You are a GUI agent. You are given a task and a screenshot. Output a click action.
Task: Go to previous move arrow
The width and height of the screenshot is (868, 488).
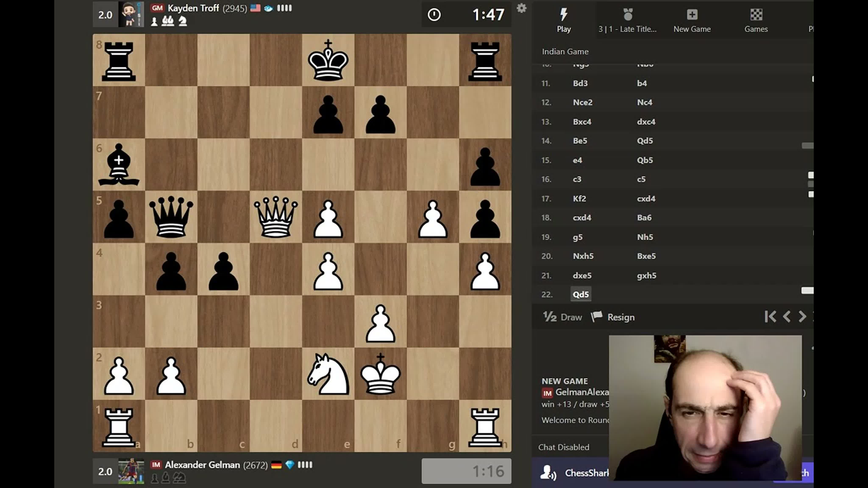[x=787, y=317]
